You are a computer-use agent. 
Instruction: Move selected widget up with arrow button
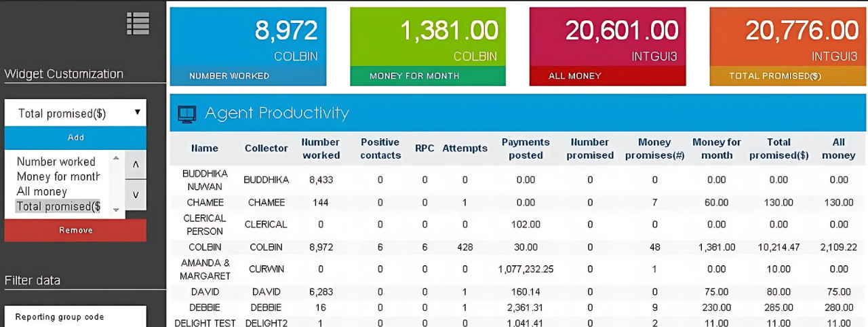136,164
